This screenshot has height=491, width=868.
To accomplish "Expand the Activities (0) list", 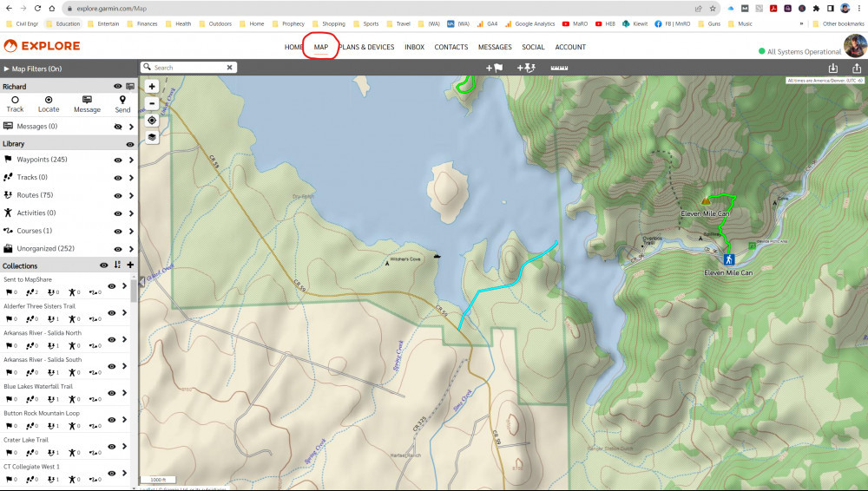I will 131,213.
